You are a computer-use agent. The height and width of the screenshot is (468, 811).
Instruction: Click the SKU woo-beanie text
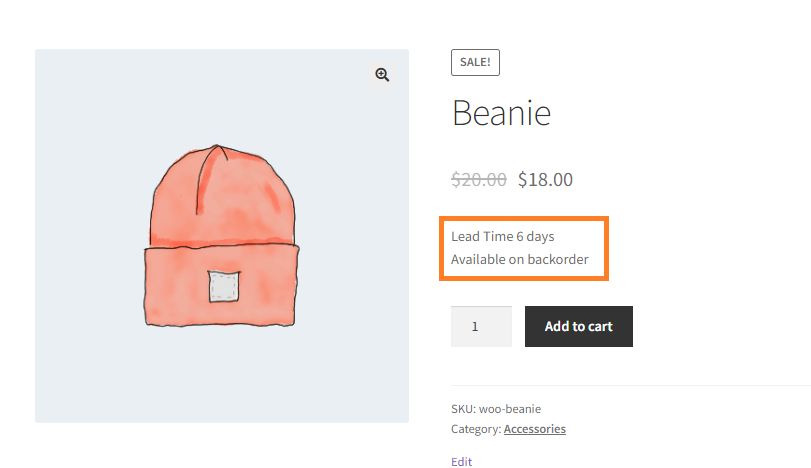click(496, 409)
